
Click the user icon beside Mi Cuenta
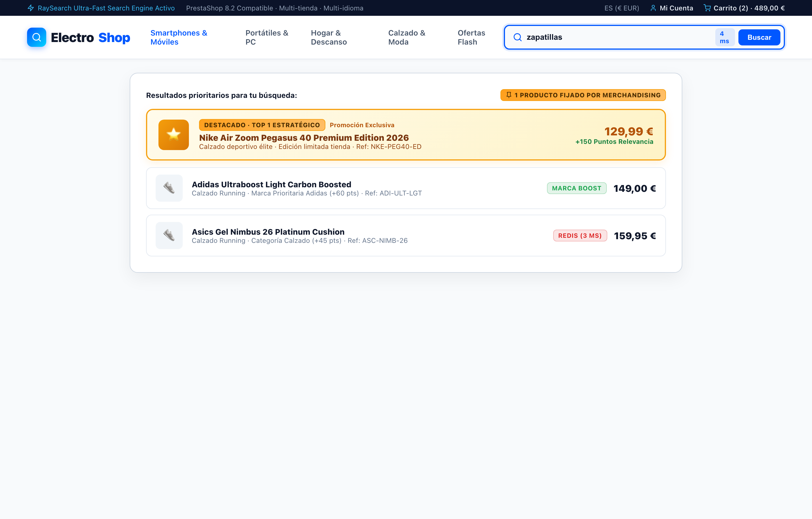pos(653,8)
